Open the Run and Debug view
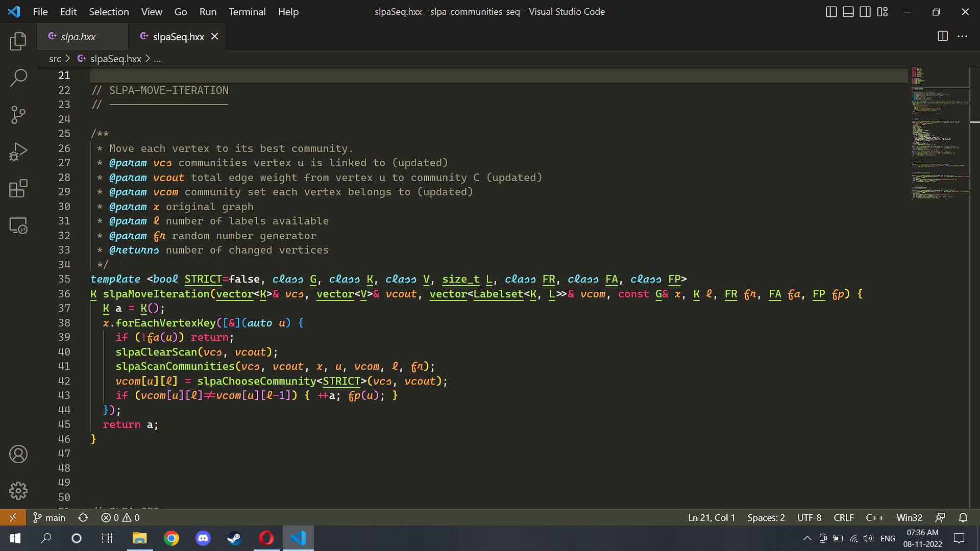The height and width of the screenshot is (551, 980). pyautogui.click(x=18, y=152)
